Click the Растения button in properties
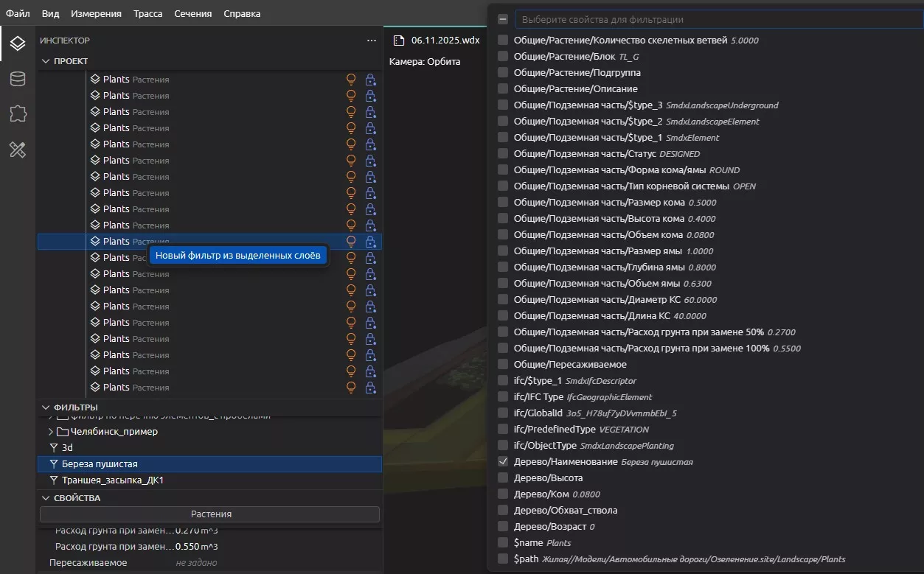 pyautogui.click(x=210, y=514)
